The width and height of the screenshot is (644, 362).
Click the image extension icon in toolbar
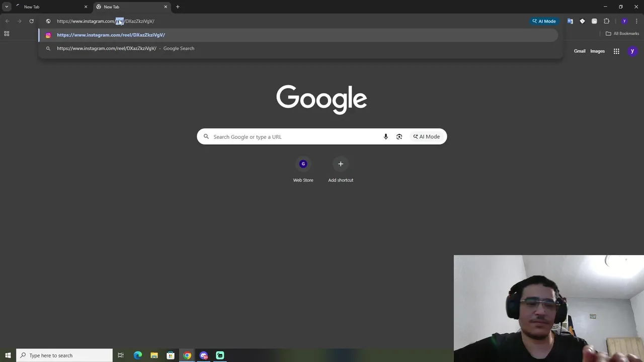(594, 21)
